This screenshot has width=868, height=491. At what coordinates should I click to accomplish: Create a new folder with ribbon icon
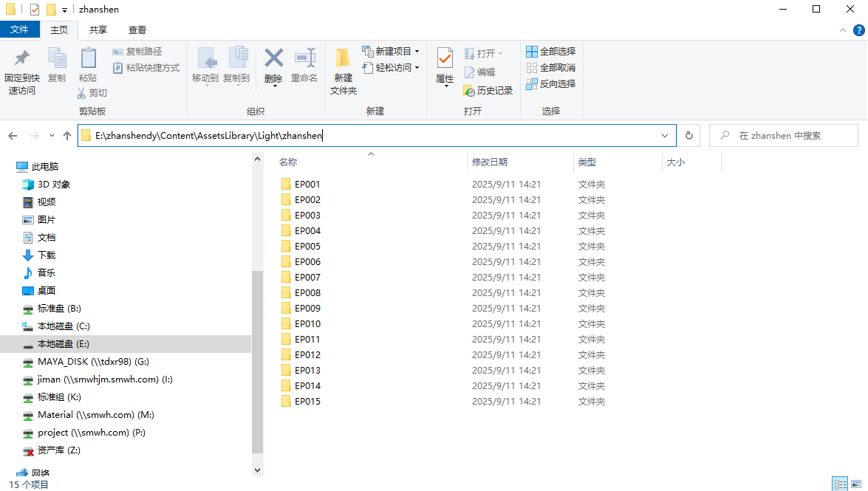point(343,59)
